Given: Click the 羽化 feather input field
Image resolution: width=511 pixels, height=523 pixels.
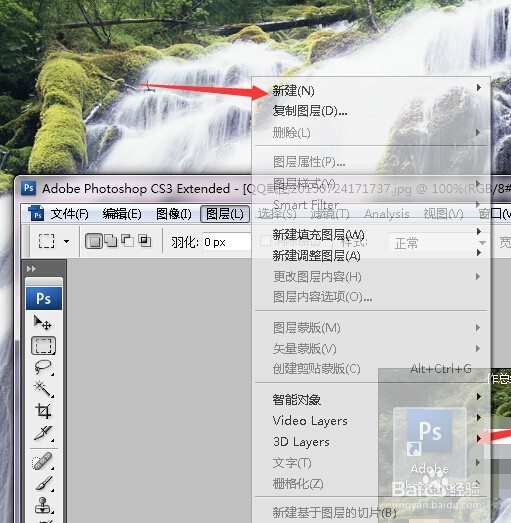Looking at the screenshot, I should click(x=227, y=242).
